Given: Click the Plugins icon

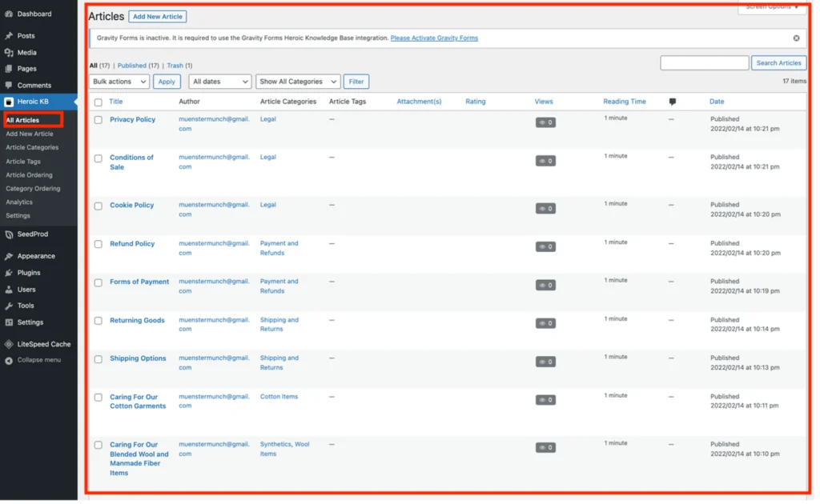Looking at the screenshot, I should 9,274.
